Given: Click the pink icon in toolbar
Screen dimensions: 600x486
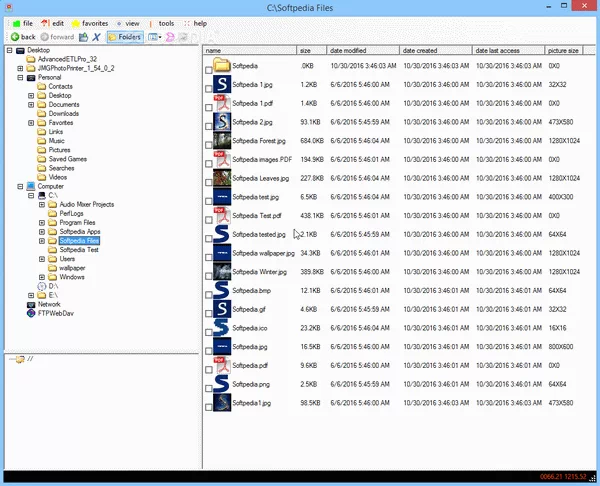Looking at the screenshot, I should pos(170,37).
